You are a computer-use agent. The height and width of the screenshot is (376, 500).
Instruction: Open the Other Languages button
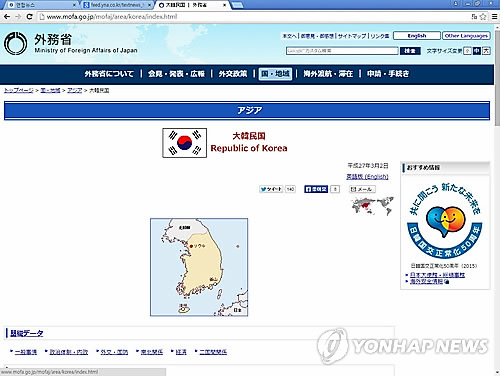pos(466,36)
